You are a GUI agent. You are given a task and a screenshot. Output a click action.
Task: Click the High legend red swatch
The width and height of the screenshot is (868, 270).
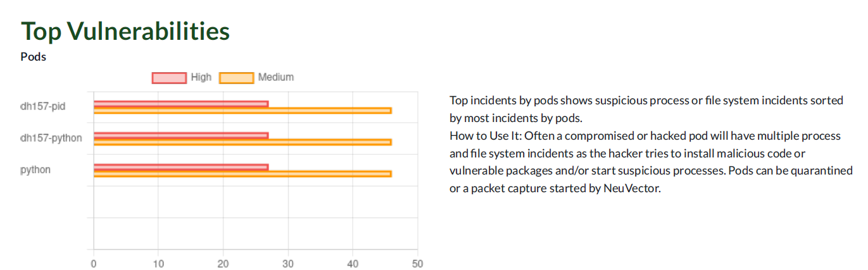click(169, 78)
